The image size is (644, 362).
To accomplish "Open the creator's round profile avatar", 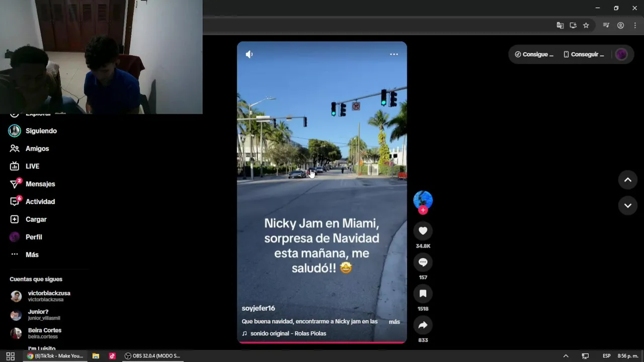I will [x=423, y=200].
